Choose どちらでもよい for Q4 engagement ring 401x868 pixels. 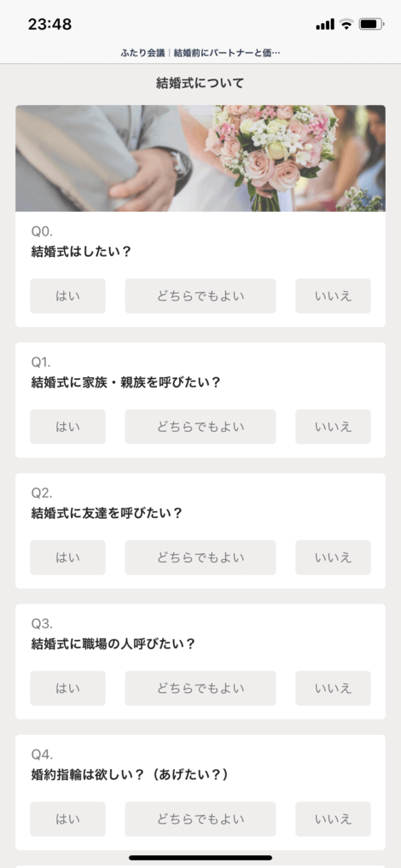tap(200, 819)
